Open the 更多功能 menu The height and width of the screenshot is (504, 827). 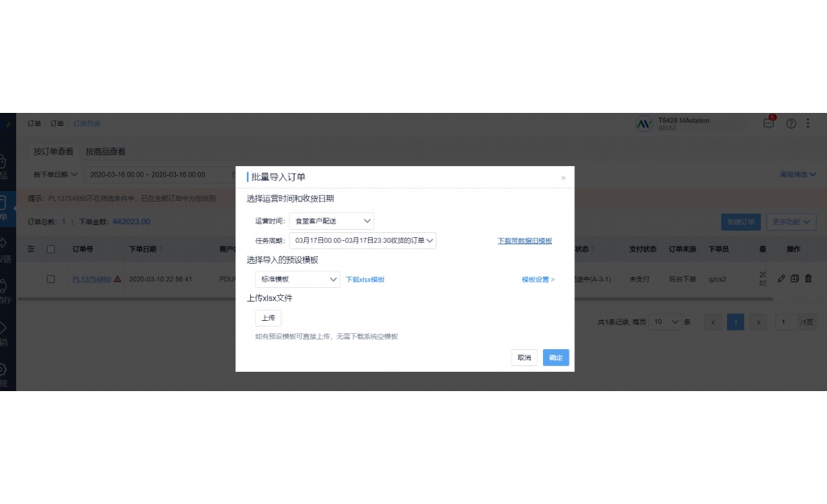pyautogui.click(x=791, y=222)
